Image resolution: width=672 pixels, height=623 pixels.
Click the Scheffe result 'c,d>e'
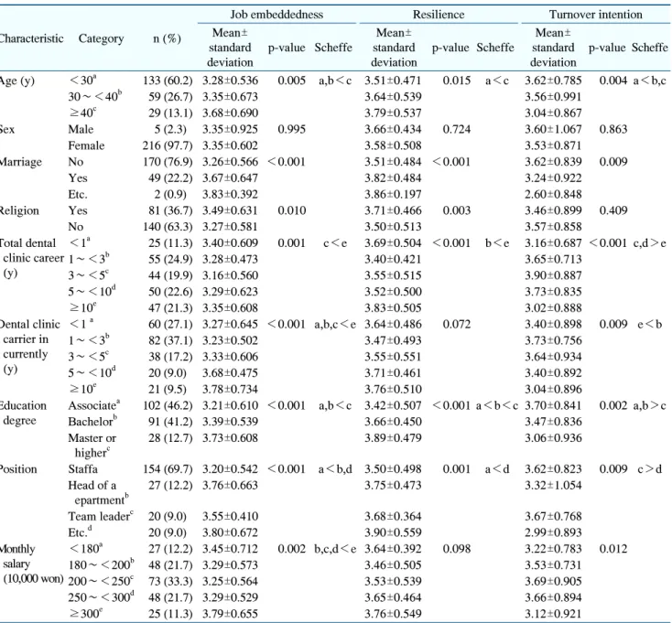tap(650, 243)
